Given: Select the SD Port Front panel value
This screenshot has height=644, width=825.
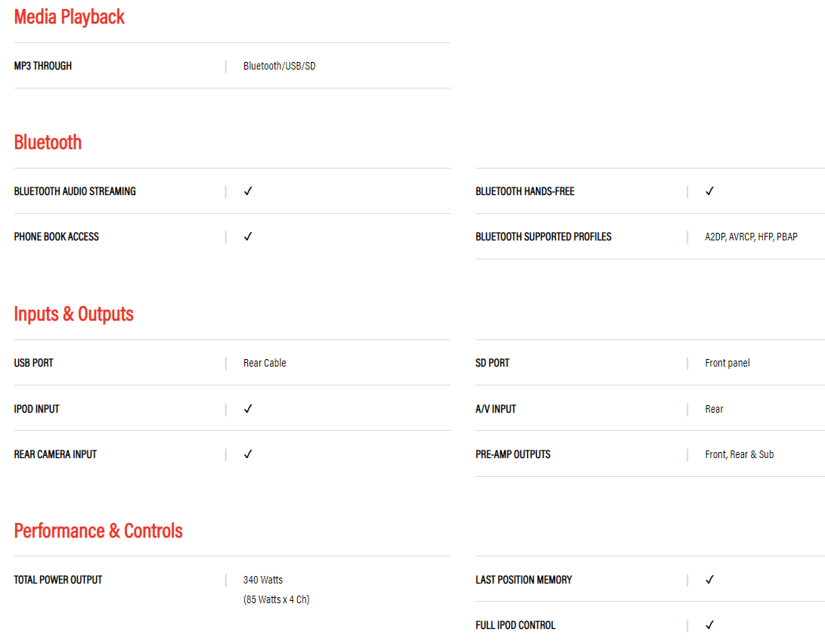Looking at the screenshot, I should click(x=727, y=363).
